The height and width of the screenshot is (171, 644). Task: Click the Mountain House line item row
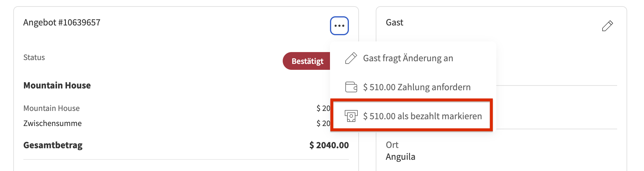(x=51, y=108)
